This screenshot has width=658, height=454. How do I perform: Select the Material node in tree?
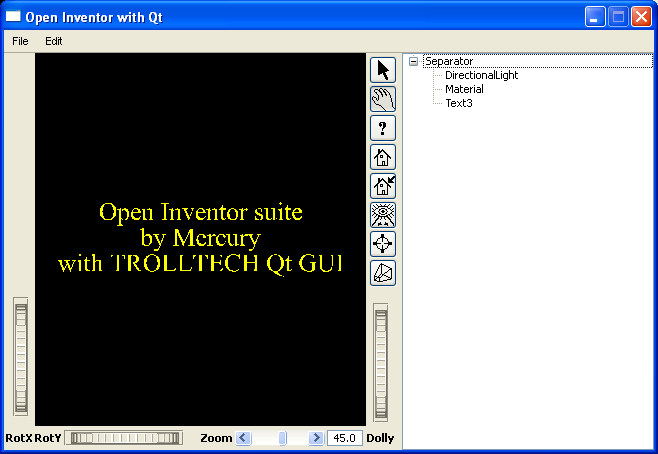coord(464,89)
